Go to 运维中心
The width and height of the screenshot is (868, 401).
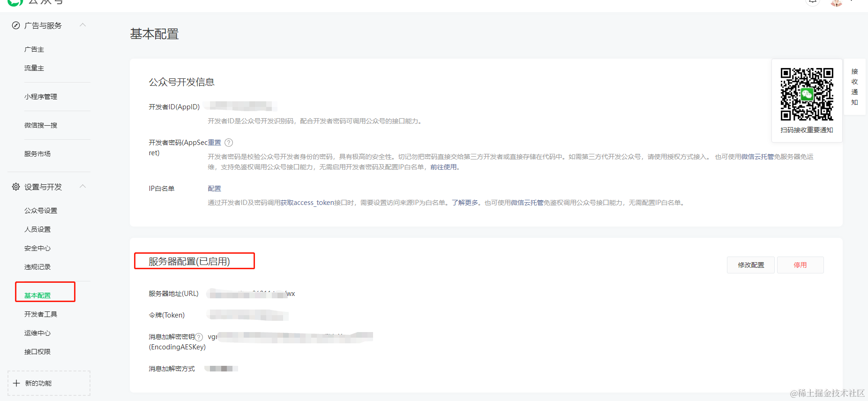click(37, 333)
